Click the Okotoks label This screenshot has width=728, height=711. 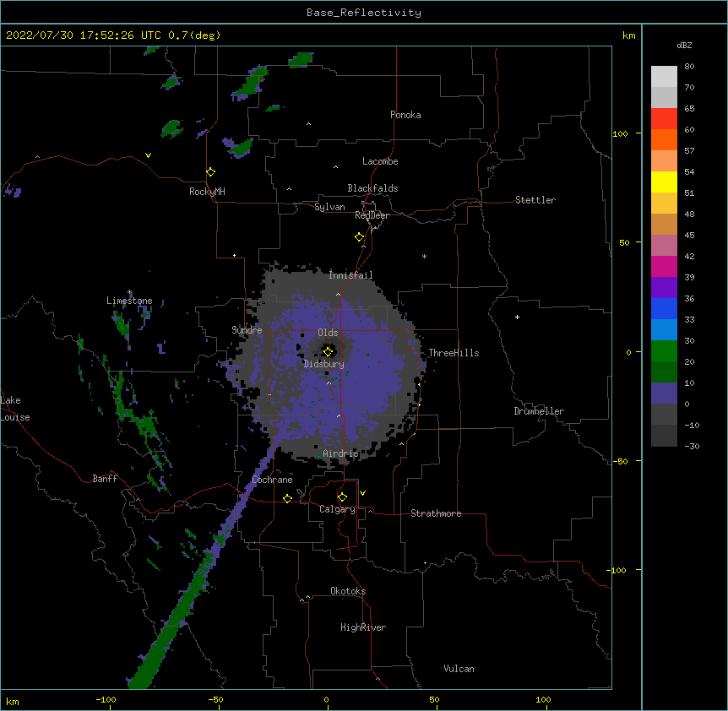tap(348, 591)
